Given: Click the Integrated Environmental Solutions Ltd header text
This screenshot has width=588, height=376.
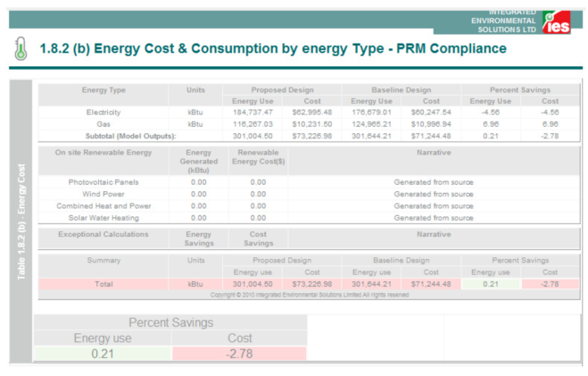Looking at the screenshot, I should (507, 20).
